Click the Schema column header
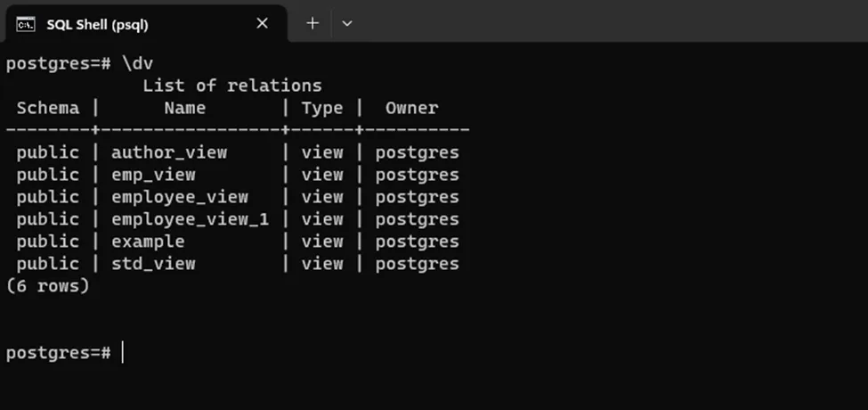Screen dimensions: 868x410 [x=48, y=108]
